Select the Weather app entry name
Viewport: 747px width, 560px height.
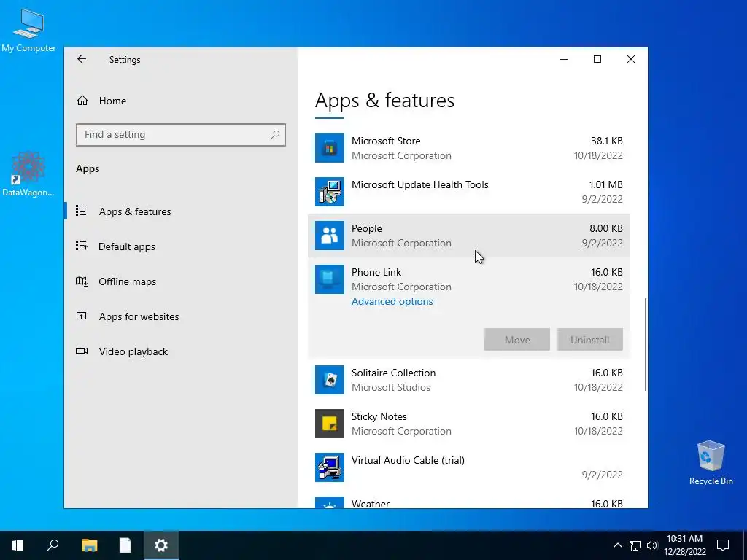[370, 503]
